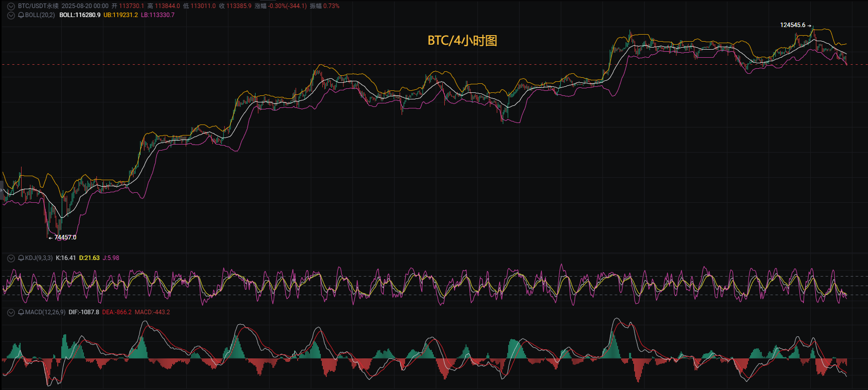
Task: Click the MACD:-443.2 histogram value
Action: coord(153,312)
